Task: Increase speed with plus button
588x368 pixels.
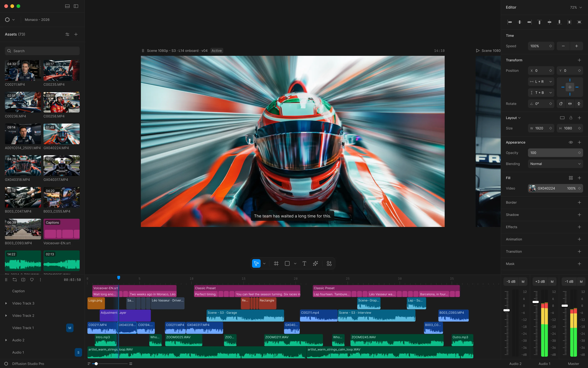Action: click(576, 46)
